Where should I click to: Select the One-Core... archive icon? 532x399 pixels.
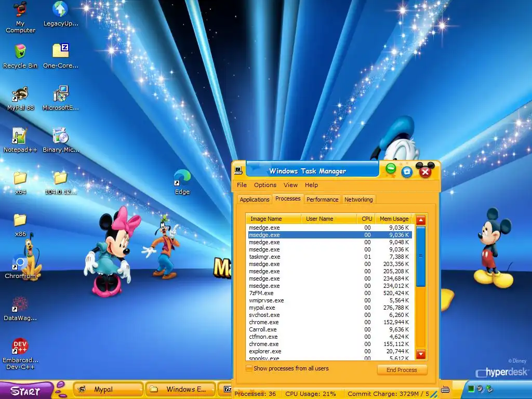pos(61,56)
